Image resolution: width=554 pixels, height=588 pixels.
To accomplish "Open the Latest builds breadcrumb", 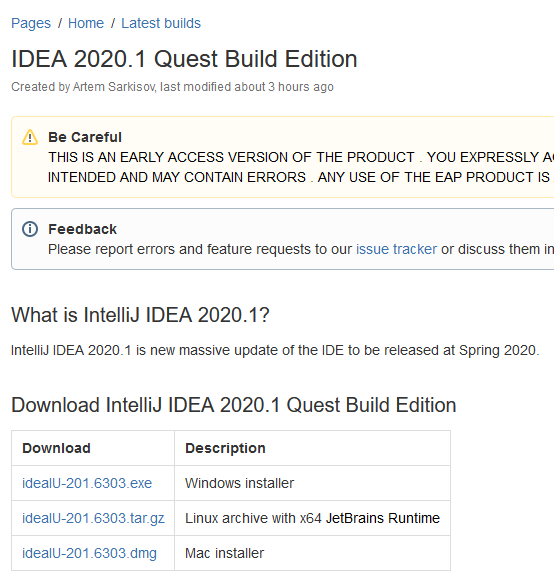I will click(x=161, y=23).
